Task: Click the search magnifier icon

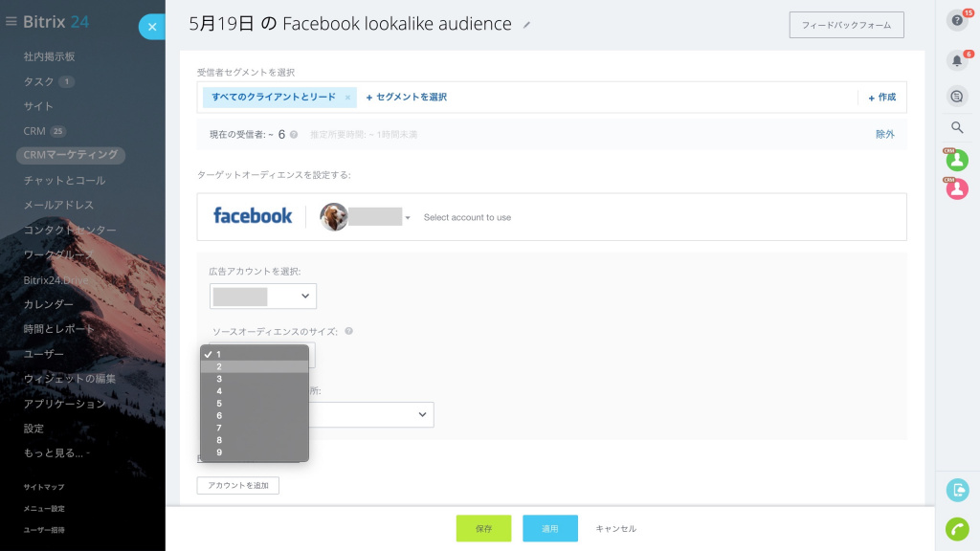Action: coord(957,127)
